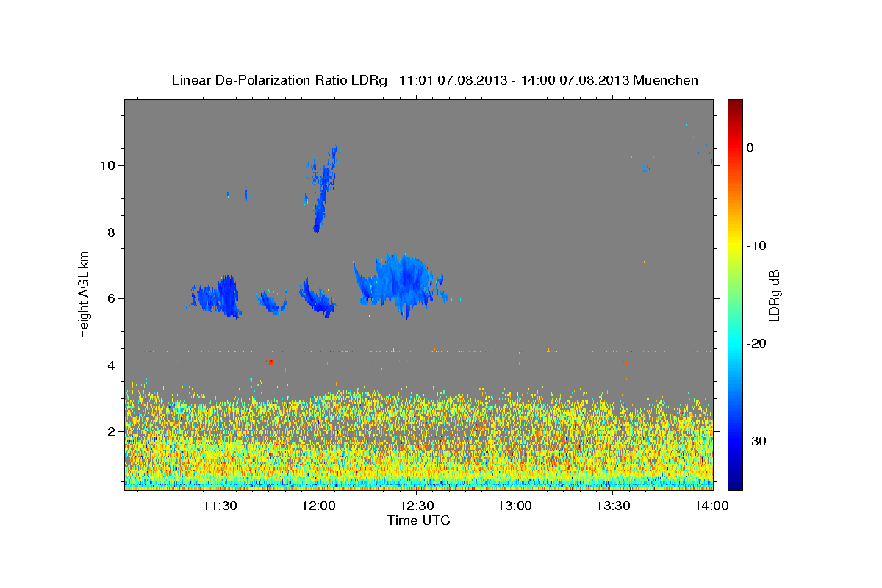The width and height of the screenshot is (882, 588).
Task: Click the "Muenchen" location in the title
Action: 665,80
